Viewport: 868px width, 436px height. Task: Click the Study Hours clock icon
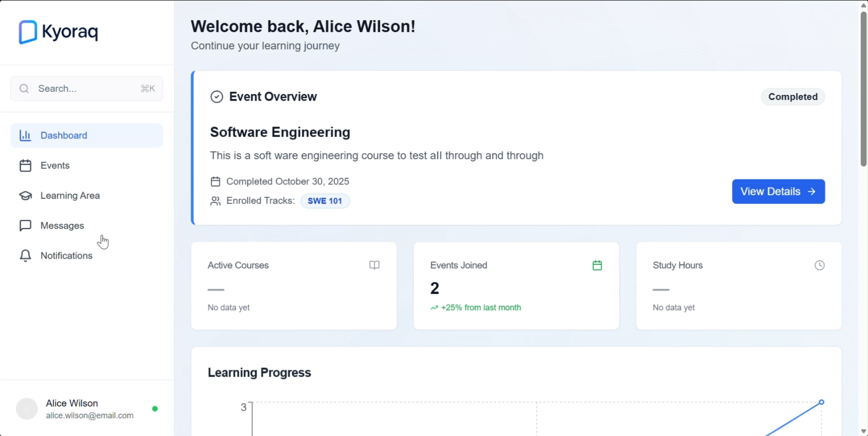pos(819,265)
